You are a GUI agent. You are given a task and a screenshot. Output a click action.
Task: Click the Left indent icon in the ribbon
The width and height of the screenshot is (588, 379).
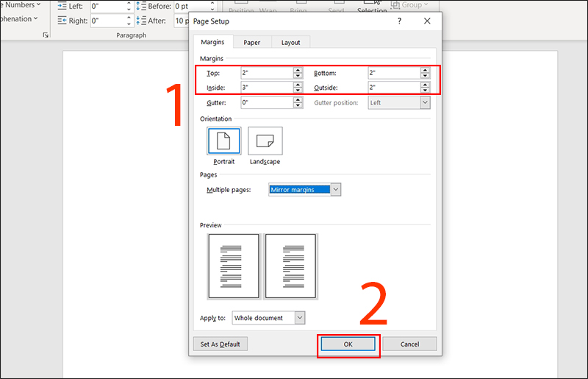pyautogui.click(x=62, y=6)
